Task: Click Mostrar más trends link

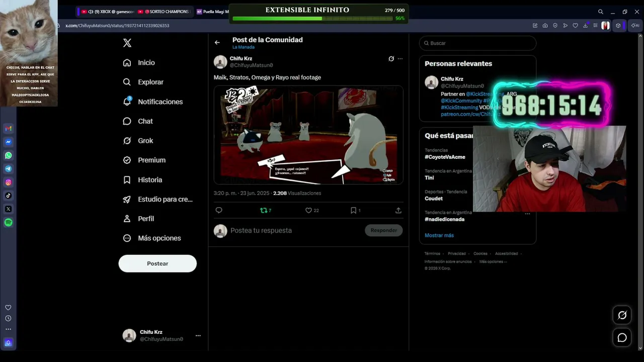Action: [439, 235]
